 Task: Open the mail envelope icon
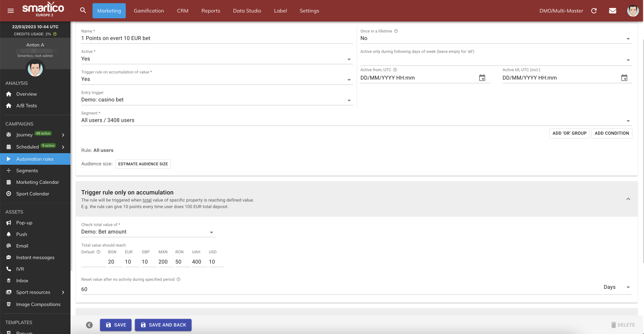[612, 11]
